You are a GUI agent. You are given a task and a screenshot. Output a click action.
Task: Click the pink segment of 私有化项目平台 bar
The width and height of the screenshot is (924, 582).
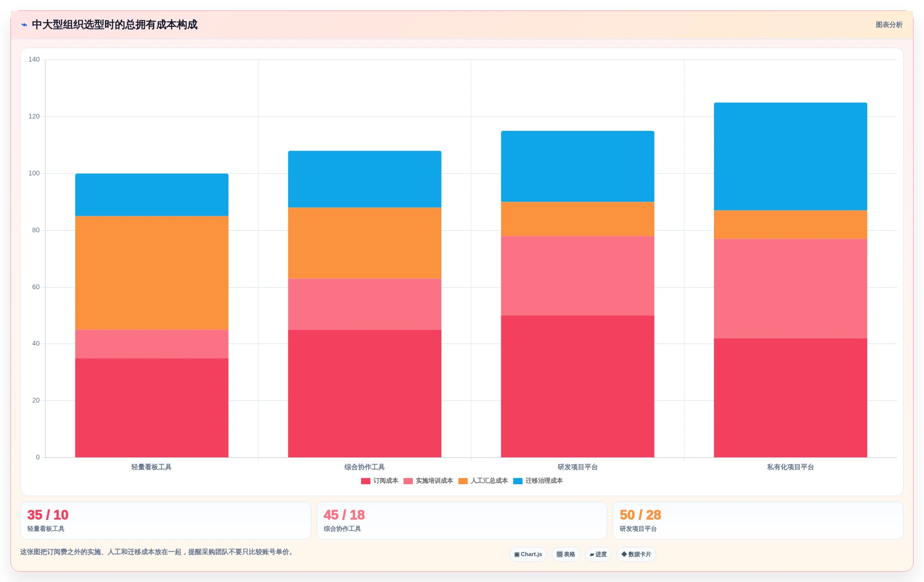(791, 289)
